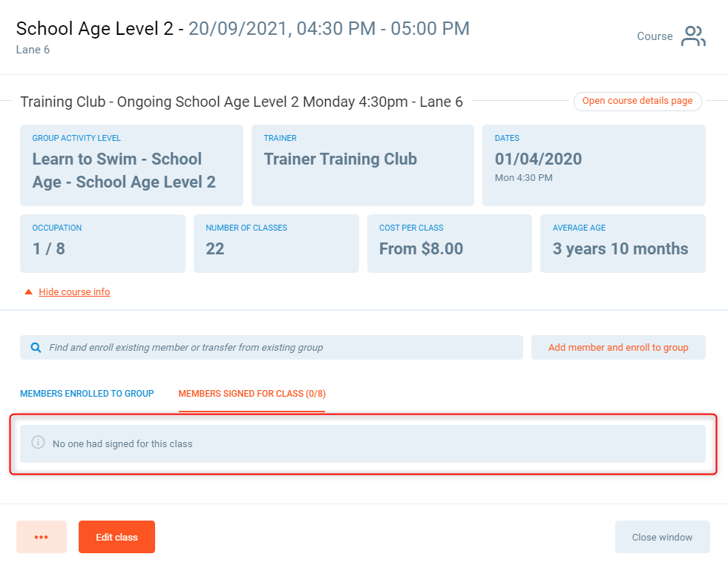Open course details page
This screenshot has height=571, width=728.
point(637,102)
